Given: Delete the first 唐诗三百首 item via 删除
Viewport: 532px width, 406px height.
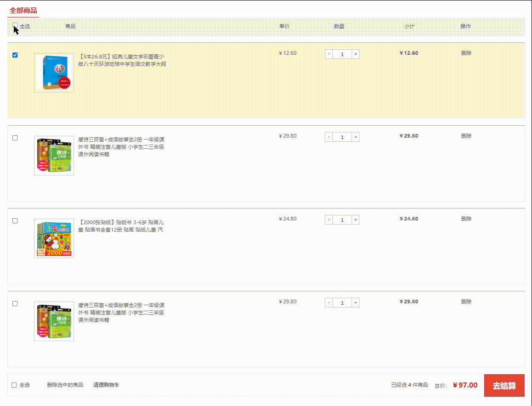Looking at the screenshot, I should [466, 136].
